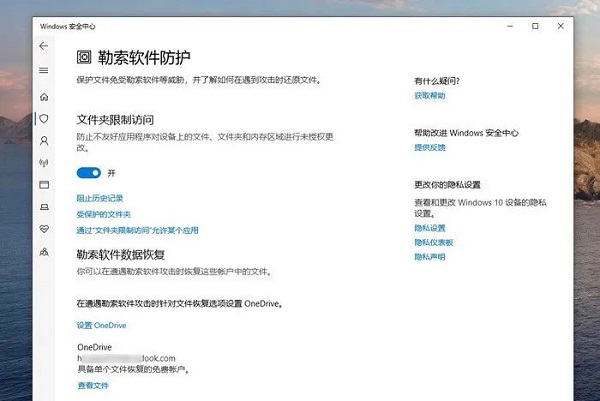This screenshot has height=401, width=600.
Task: Click 通过"文件夹限制访问"允许某个应用 link
Action: [137, 230]
